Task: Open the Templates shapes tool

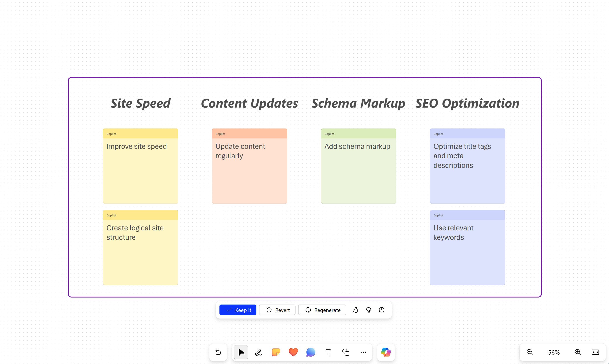Action: (x=346, y=352)
